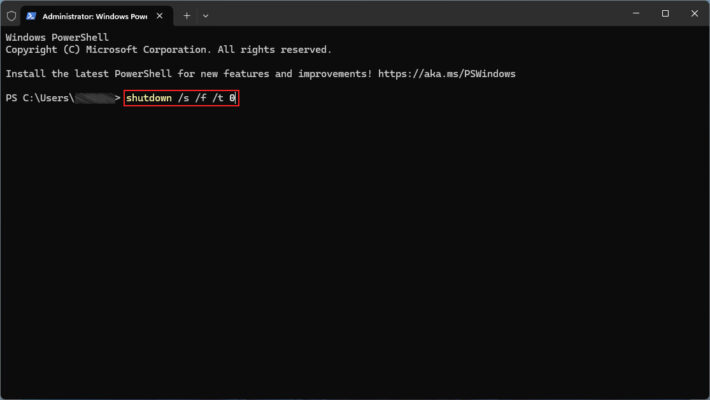Click the "/f" flag in shutdown command
The width and height of the screenshot is (710, 400).
(200, 98)
